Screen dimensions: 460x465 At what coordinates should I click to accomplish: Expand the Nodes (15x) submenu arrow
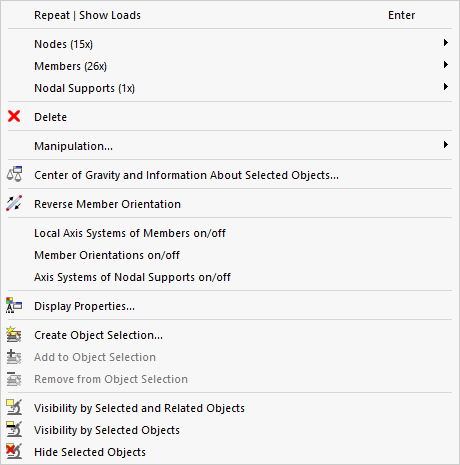click(x=446, y=43)
